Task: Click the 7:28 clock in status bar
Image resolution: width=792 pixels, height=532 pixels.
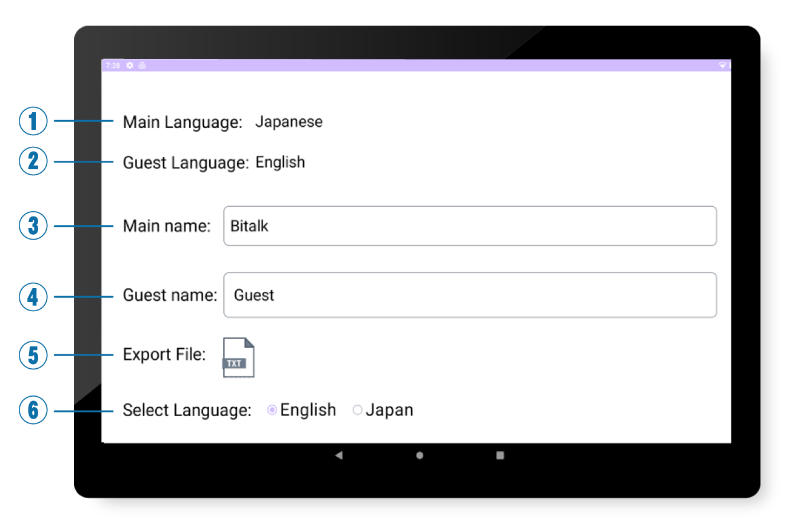Action: click(113, 65)
